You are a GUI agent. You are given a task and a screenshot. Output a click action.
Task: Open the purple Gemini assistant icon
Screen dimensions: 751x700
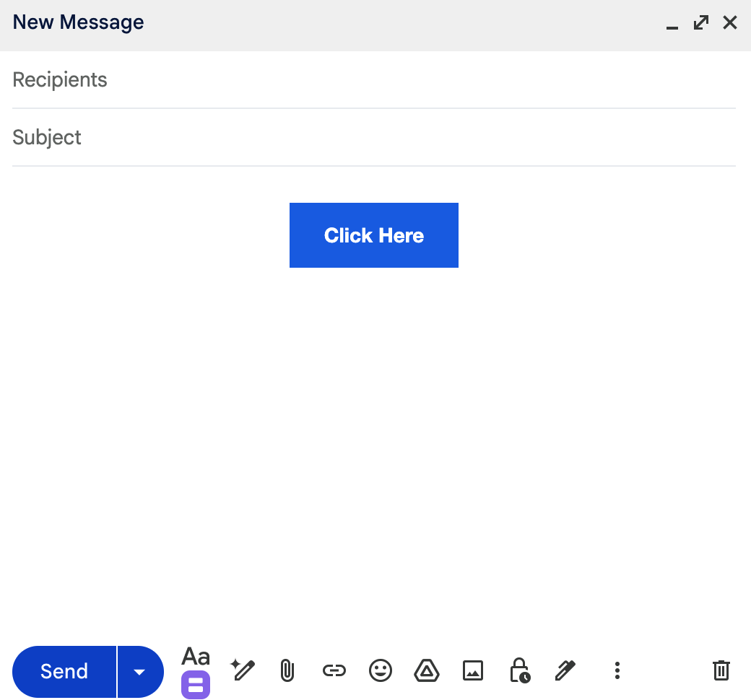(x=195, y=686)
